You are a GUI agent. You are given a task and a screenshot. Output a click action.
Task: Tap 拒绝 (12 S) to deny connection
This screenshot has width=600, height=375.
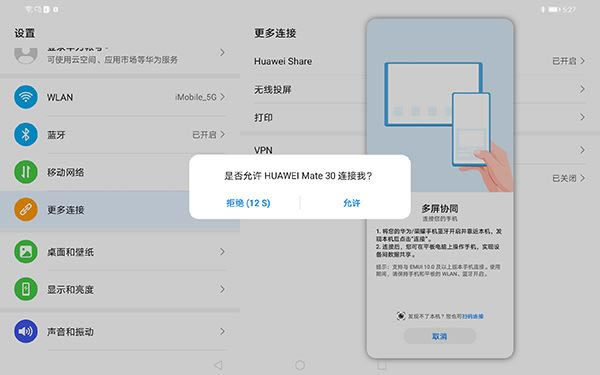[x=248, y=203]
